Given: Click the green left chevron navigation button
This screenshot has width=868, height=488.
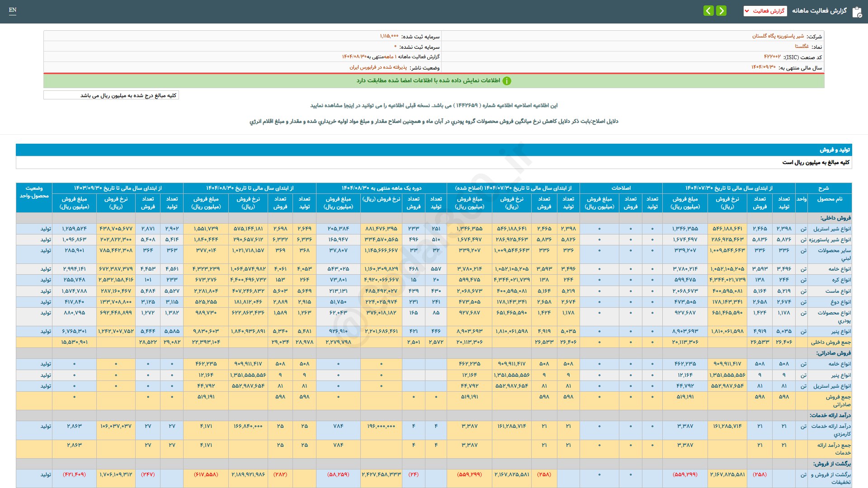Looking at the screenshot, I should (708, 10).
